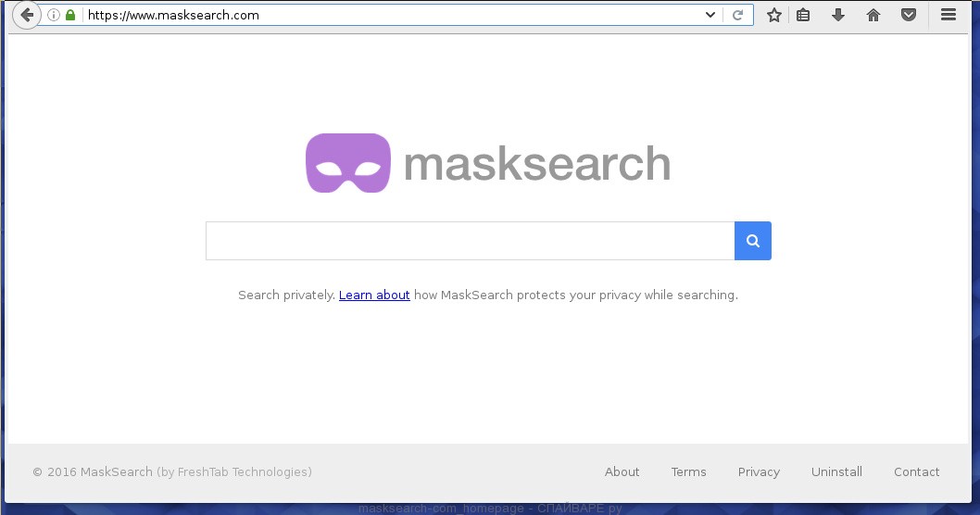Follow the Learn about link
Screen dimensions: 980x515
(374, 295)
